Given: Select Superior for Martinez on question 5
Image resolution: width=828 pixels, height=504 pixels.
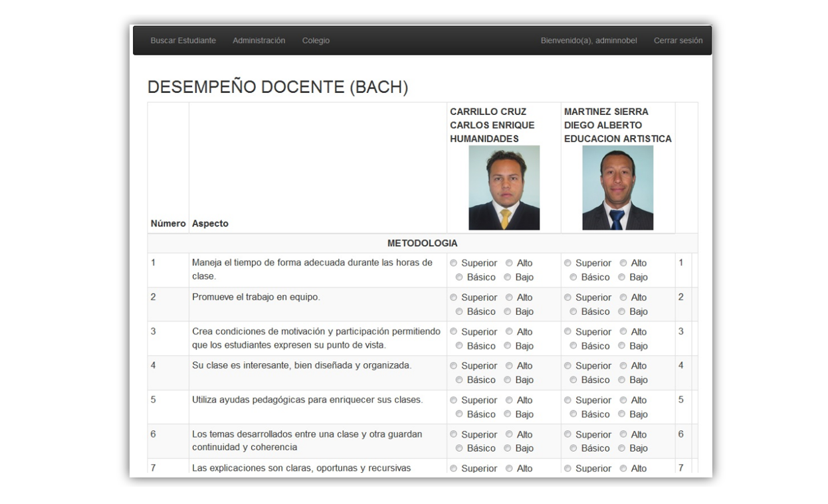Looking at the screenshot, I should [568, 401].
